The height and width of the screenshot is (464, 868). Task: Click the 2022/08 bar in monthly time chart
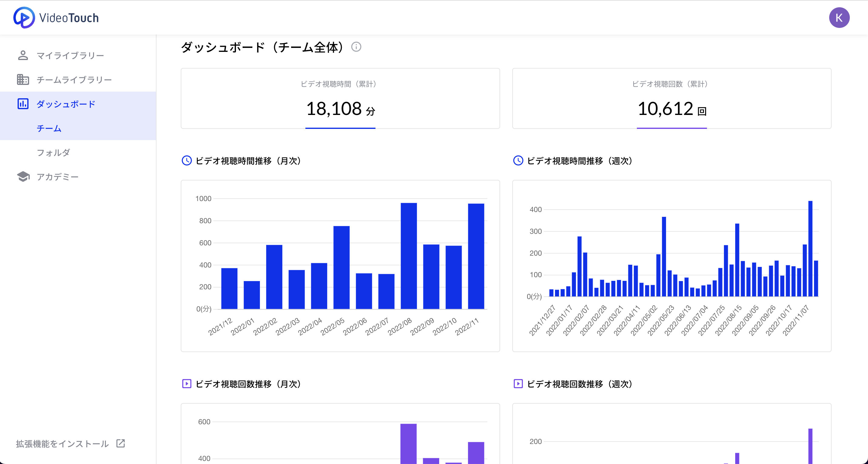[x=409, y=256]
